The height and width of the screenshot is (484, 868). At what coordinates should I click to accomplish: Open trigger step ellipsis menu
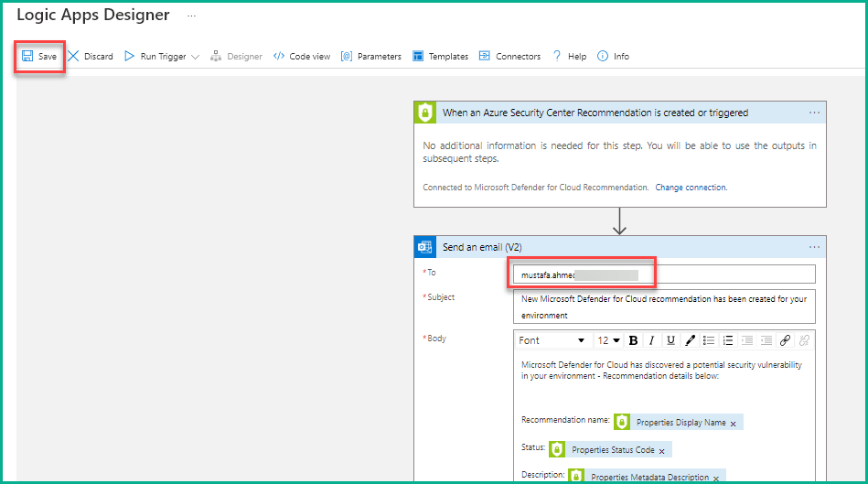pos(814,113)
